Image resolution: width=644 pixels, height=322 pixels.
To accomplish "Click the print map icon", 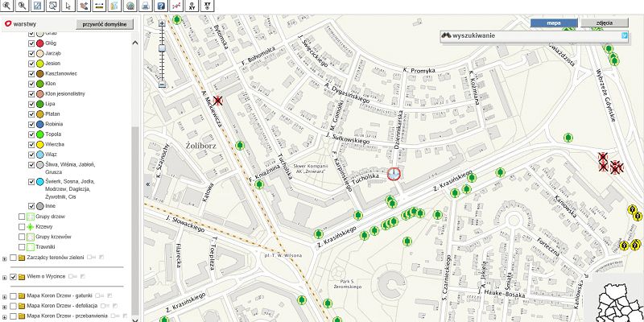I will coord(146,6).
